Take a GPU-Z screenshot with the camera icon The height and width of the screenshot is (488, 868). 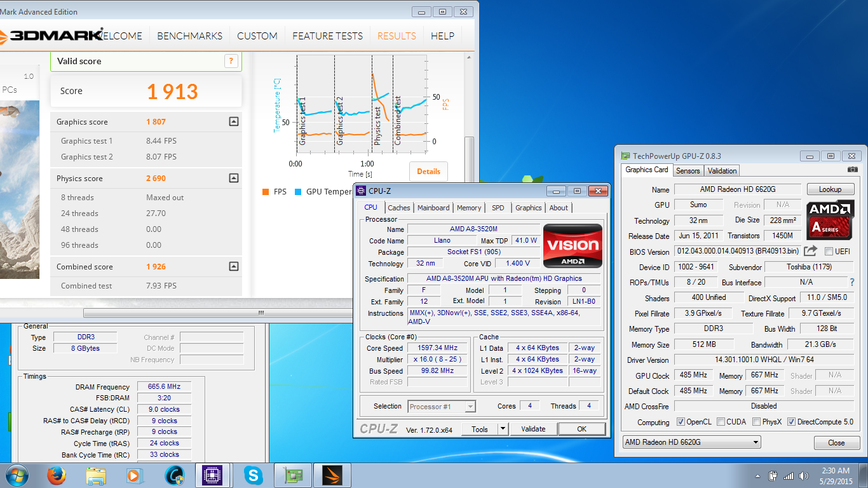(x=853, y=170)
